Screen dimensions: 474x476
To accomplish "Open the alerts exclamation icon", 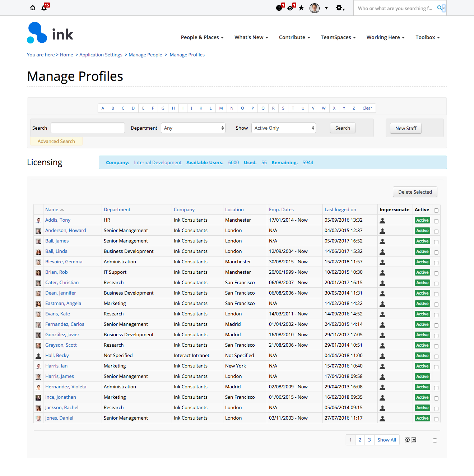I will (x=279, y=8).
